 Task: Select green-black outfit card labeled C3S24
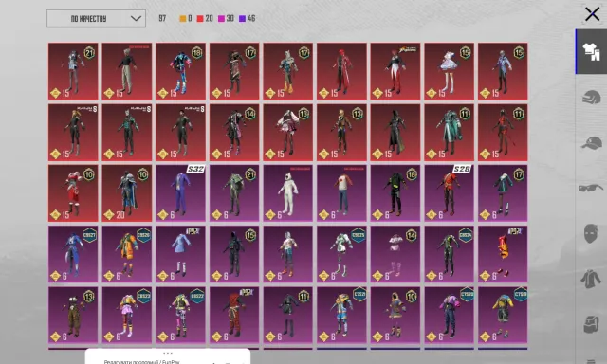tap(449, 254)
